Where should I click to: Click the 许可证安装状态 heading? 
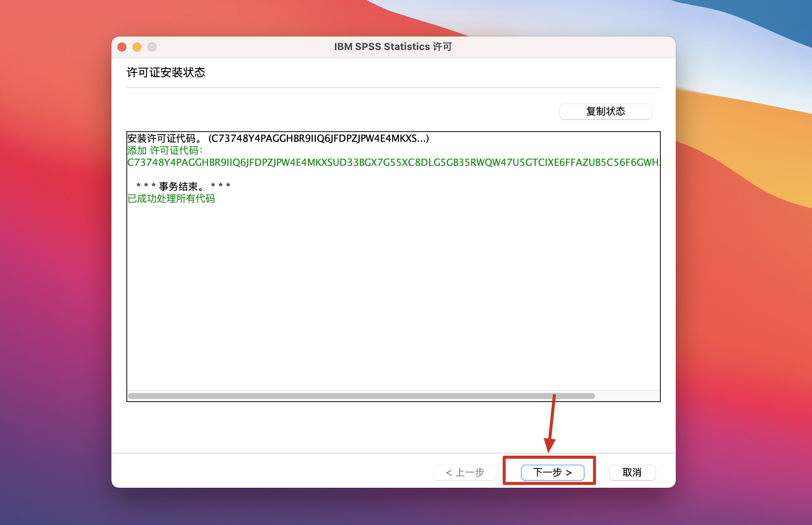[166, 72]
